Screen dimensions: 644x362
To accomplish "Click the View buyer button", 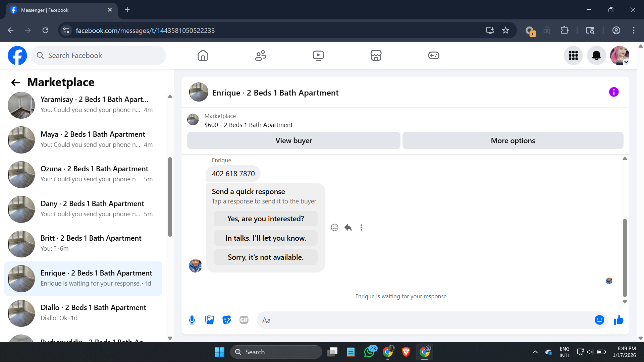I will coord(293,140).
